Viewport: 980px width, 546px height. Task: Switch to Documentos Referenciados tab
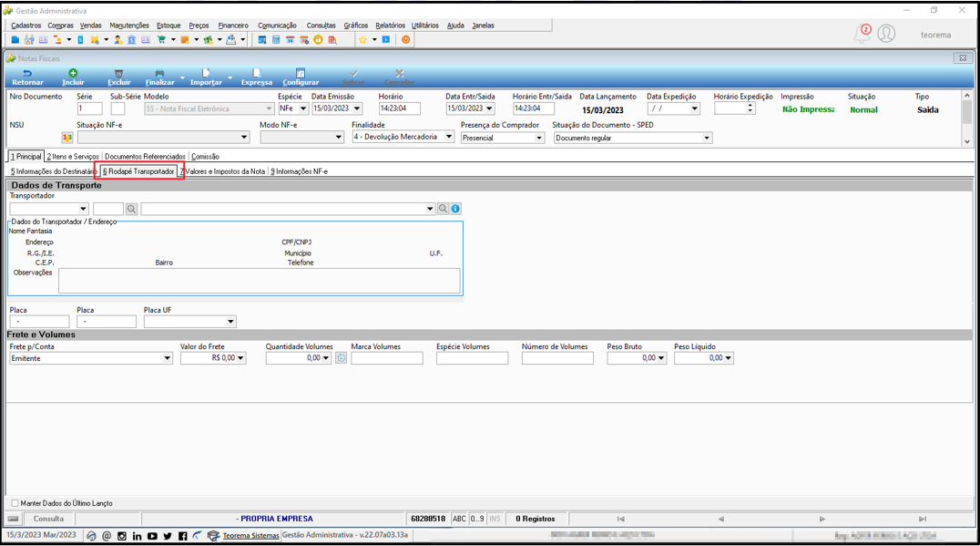(145, 157)
